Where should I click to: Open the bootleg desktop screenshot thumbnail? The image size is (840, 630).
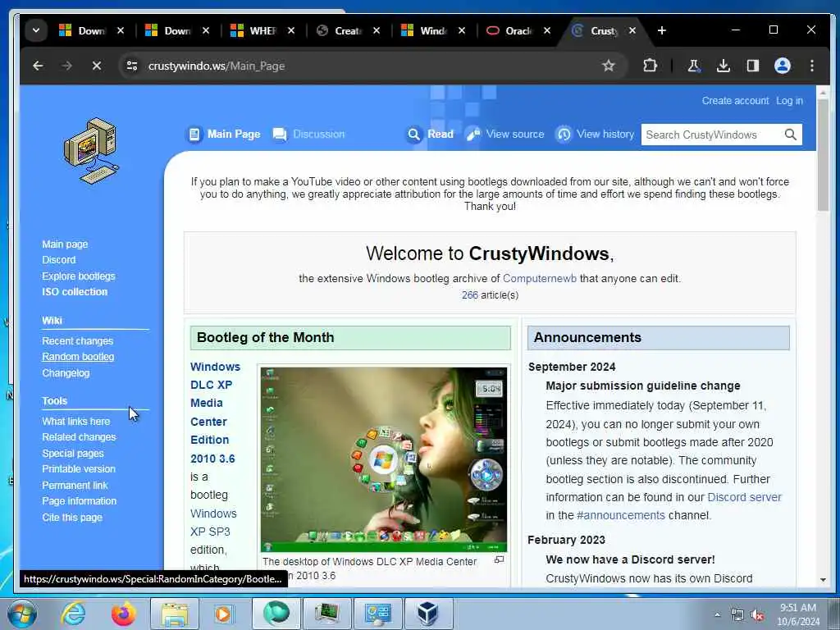384,459
